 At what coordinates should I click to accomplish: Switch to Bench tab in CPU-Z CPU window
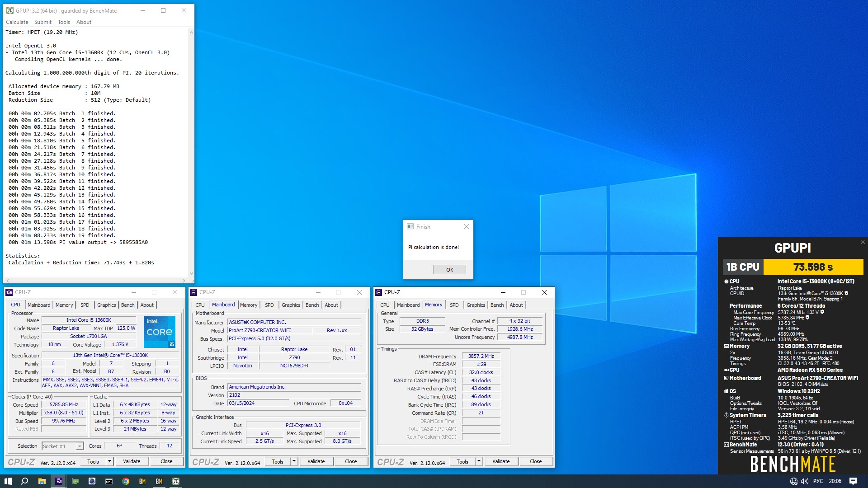coord(127,305)
